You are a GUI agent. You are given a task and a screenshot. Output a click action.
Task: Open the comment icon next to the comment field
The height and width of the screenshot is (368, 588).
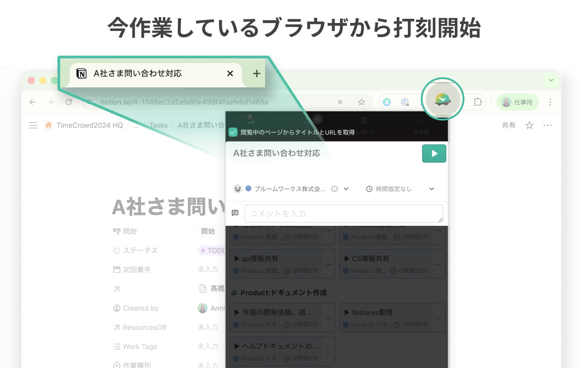(x=235, y=213)
